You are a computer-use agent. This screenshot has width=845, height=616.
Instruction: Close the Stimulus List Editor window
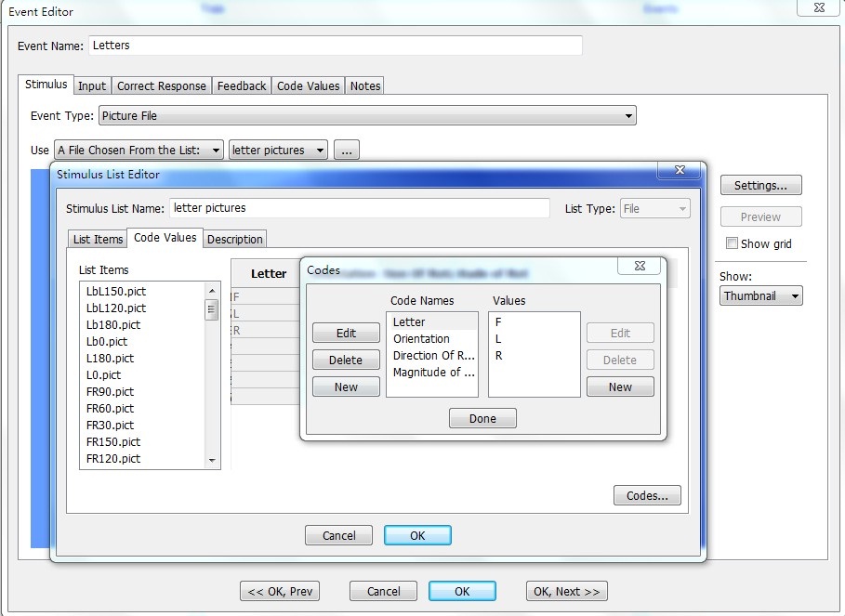(x=680, y=170)
